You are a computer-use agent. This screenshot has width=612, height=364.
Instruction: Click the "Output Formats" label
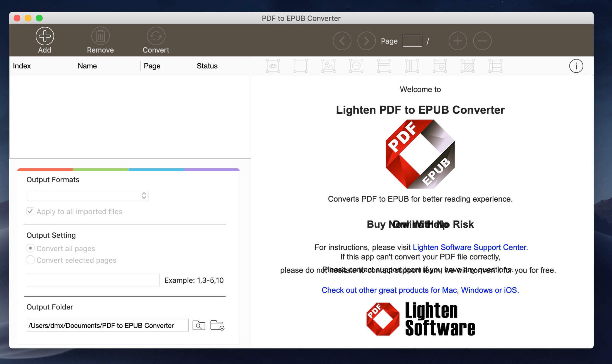click(53, 180)
